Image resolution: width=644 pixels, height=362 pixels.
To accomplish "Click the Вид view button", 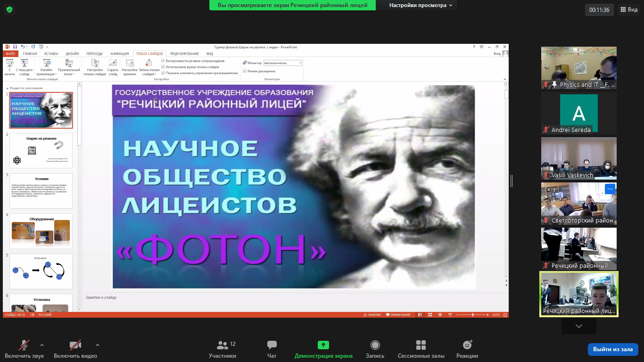I will point(629,9).
